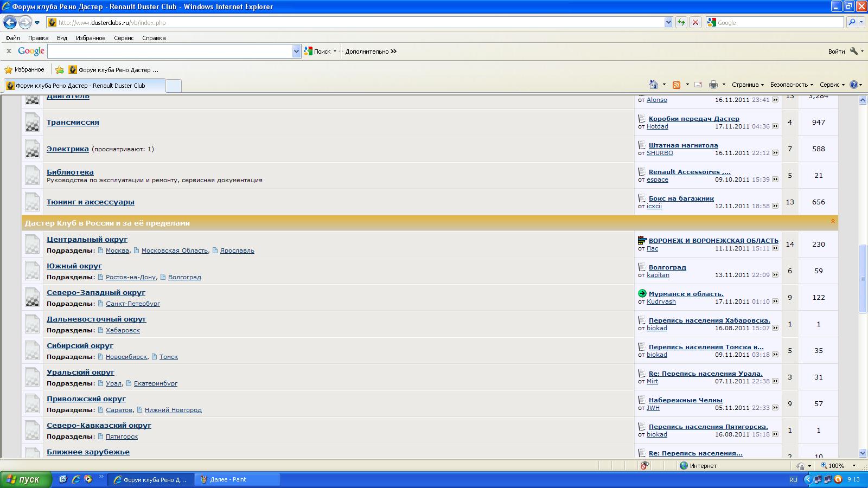Click media player quick launch icon
The width and height of the screenshot is (868, 488).
88,479
